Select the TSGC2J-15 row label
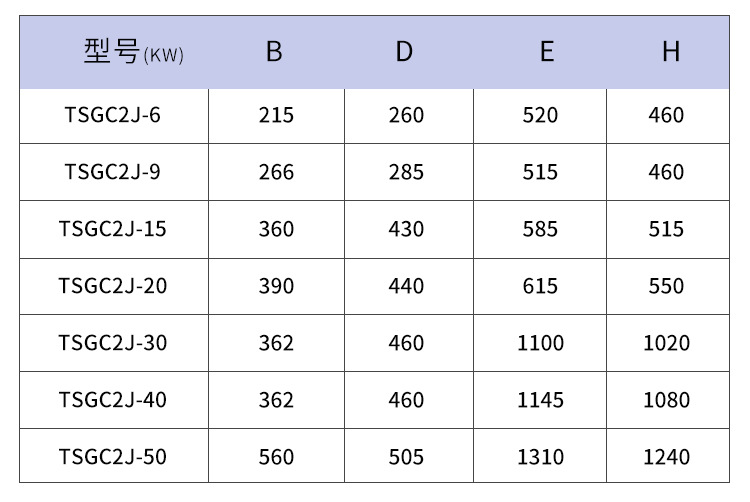Screen dimensions: 750x502 113,229
